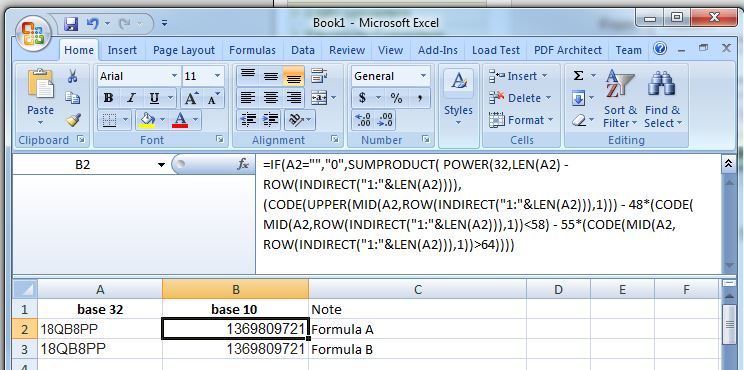Select cell A3 containing 18QB8PP
This screenshot has height=370, width=744.
(x=100, y=349)
